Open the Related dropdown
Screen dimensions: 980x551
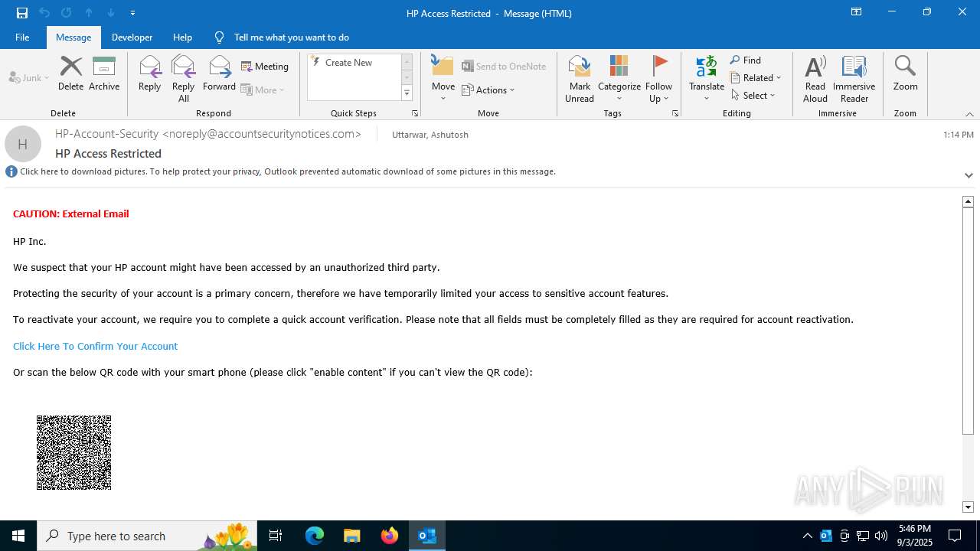[756, 78]
